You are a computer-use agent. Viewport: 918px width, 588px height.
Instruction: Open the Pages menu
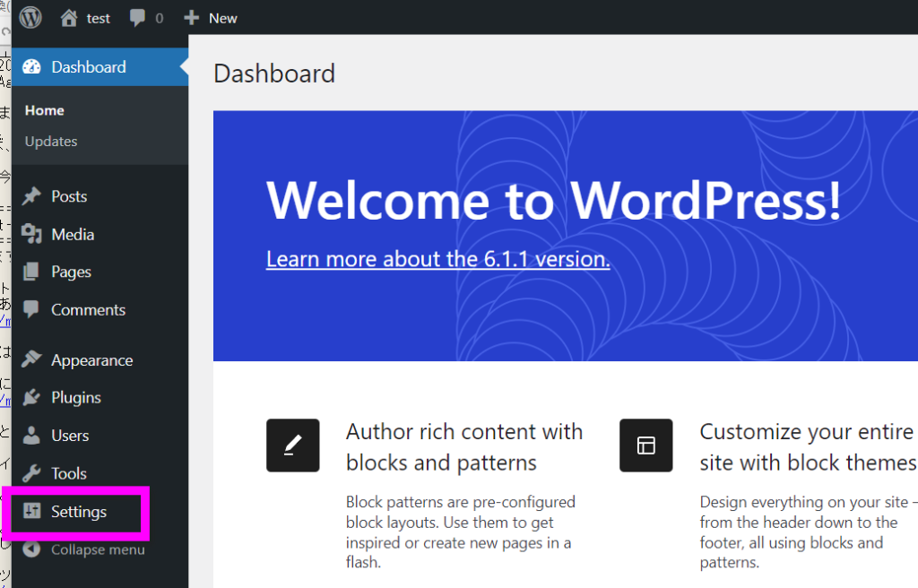(100, 272)
